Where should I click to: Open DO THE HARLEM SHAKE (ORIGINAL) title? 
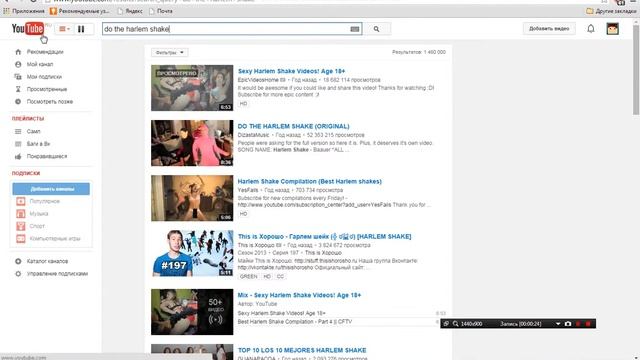point(293,126)
